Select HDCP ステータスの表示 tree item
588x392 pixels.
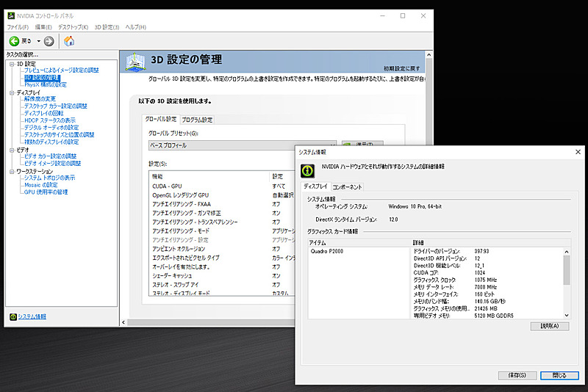click(x=50, y=120)
